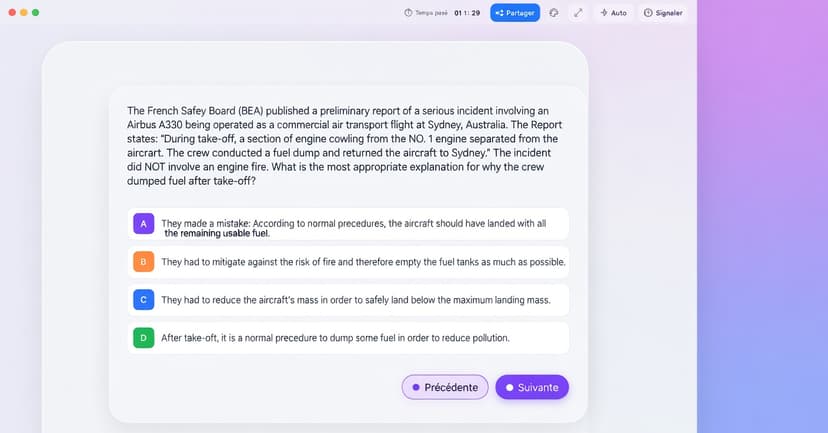Go back with the Précédente button
The image size is (828, 433).
pyautogui.click(x=445, y=387)
